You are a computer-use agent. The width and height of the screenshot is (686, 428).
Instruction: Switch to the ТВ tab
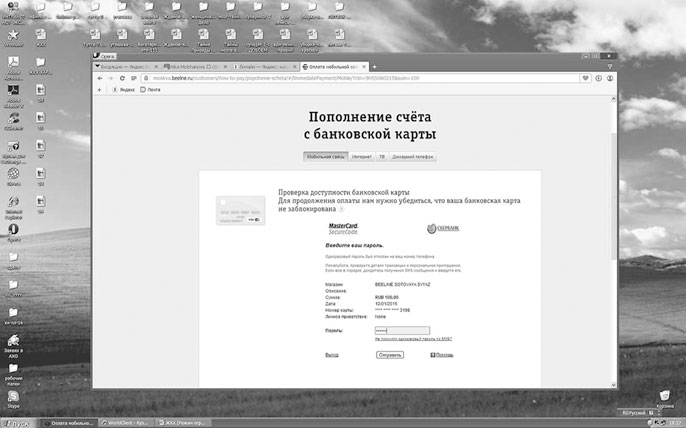[x=381, y=157]
